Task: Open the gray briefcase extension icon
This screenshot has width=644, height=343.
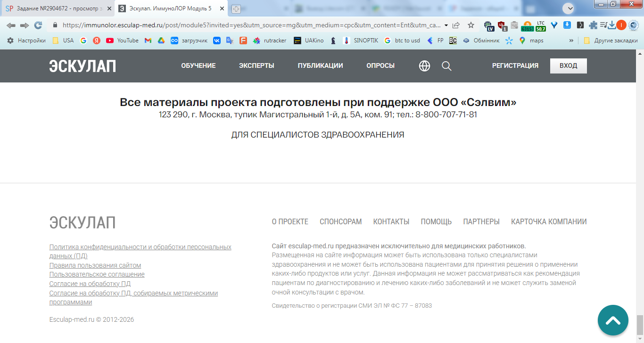Action: coord(514,25)
